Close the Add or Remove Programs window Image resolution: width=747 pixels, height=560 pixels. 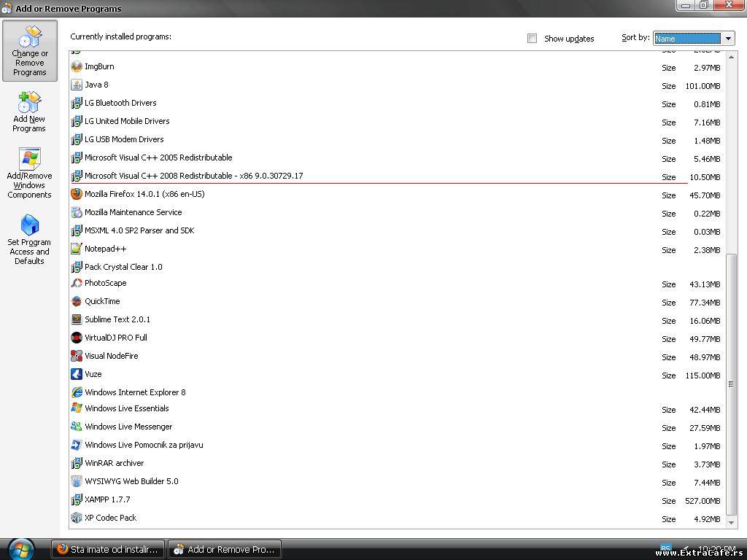[729, 5]
